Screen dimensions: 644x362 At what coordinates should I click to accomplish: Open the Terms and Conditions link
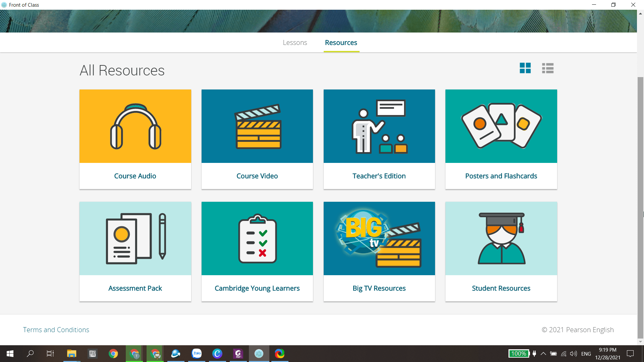[56, 329]
